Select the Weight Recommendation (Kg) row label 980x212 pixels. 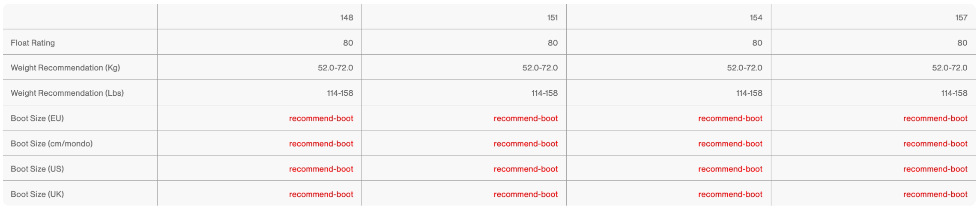[x=65, y=68]
